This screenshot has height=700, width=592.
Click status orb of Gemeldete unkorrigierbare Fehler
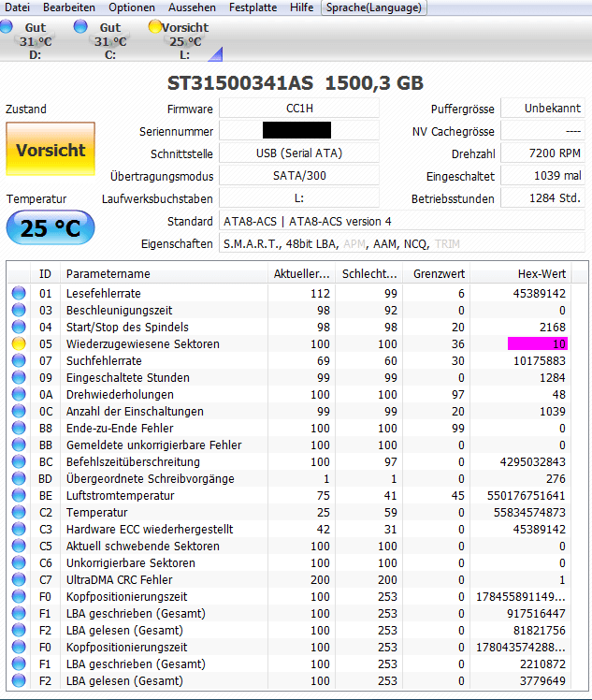pos(19,445)
